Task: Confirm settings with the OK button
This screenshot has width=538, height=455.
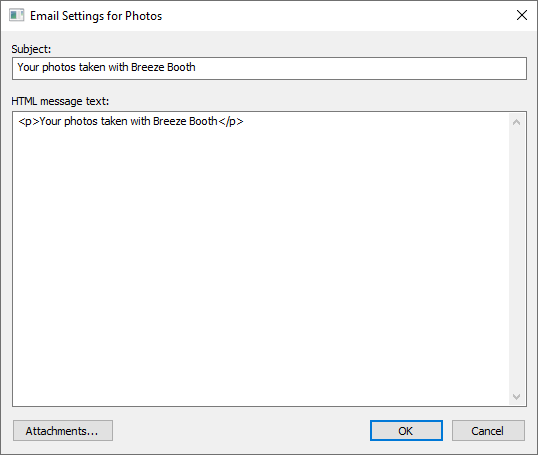Action: click(406, 431)
